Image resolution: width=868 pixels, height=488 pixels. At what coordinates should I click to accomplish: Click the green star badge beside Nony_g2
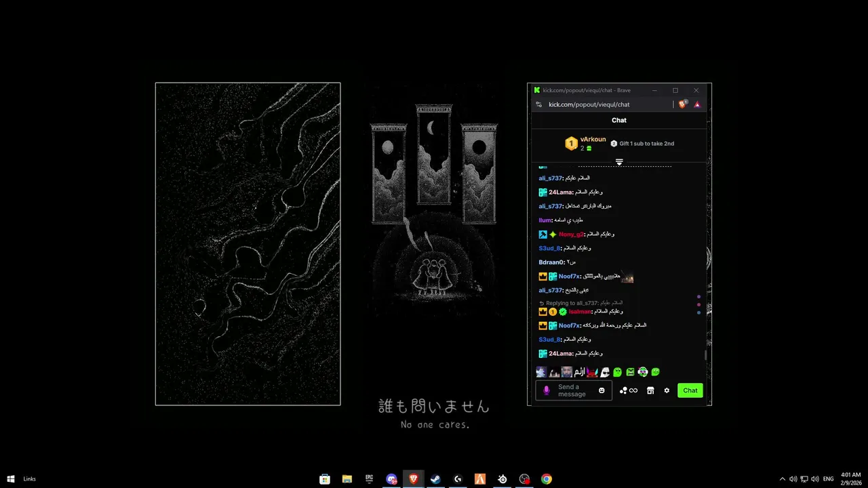point(553,235)
